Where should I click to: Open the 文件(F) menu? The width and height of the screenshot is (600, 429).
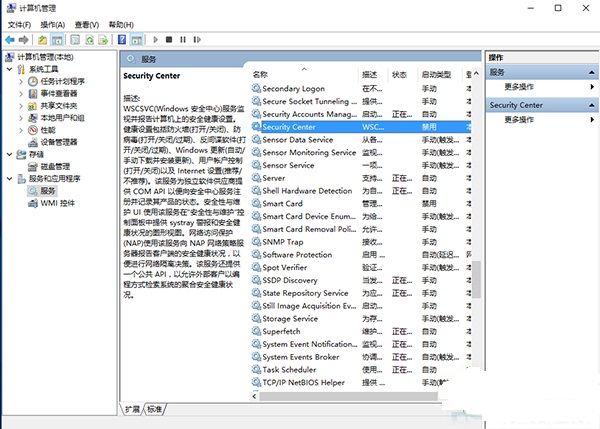(x=19, y=25)
